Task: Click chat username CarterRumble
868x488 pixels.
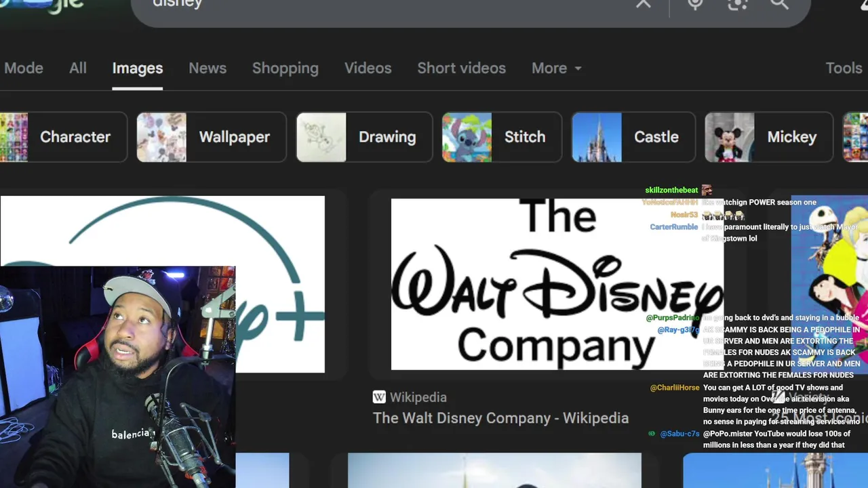Action: (673, 227)
